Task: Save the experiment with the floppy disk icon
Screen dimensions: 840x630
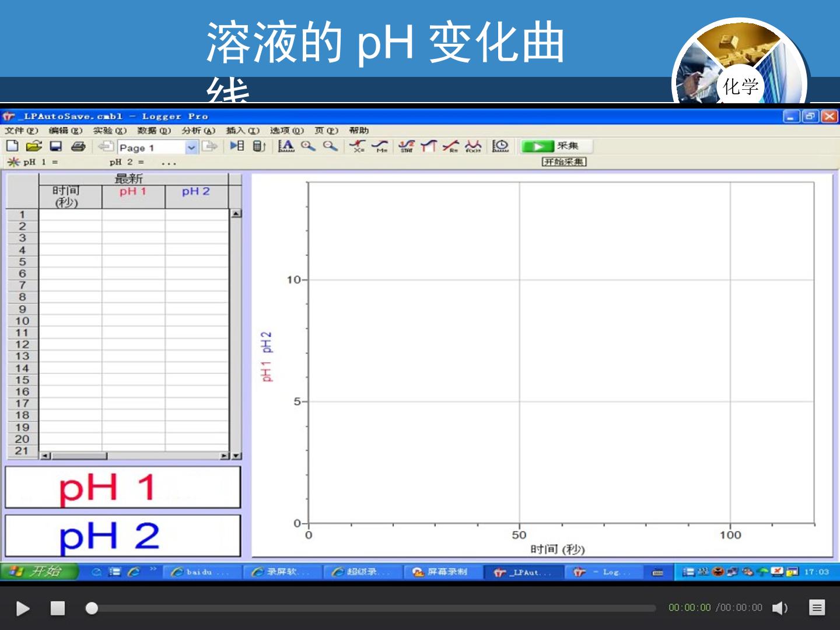Action: (x=56, y=146)
